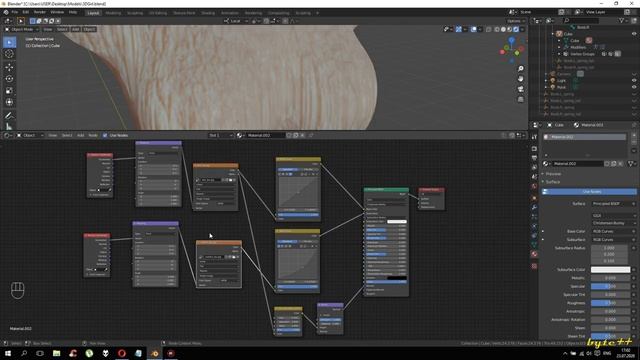The width and height of the screenshot is (640, 360).
Task: Open the Material properties tab icon
Action: click(534, 254)
